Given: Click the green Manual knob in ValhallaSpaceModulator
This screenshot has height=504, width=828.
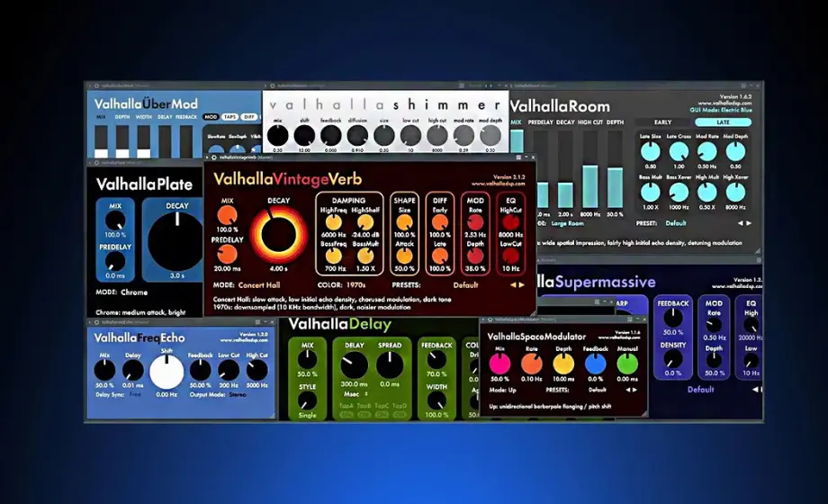Looking at the screenshot, I should point(627,364).
